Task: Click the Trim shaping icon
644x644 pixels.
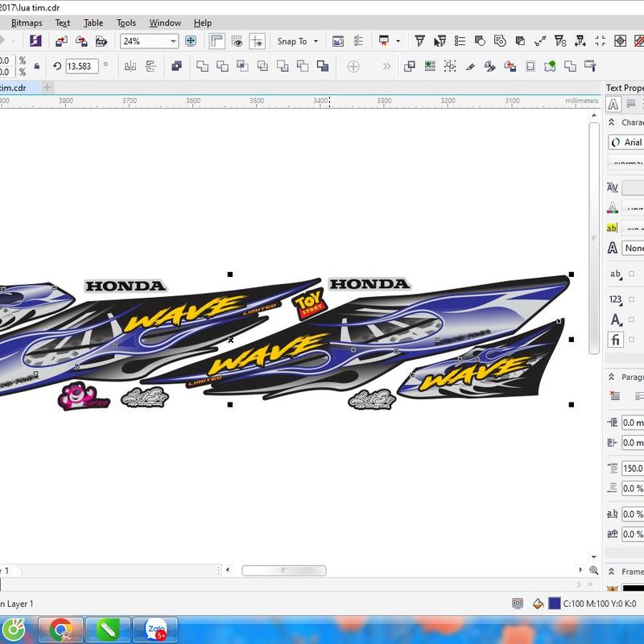Action: (222, 66)
